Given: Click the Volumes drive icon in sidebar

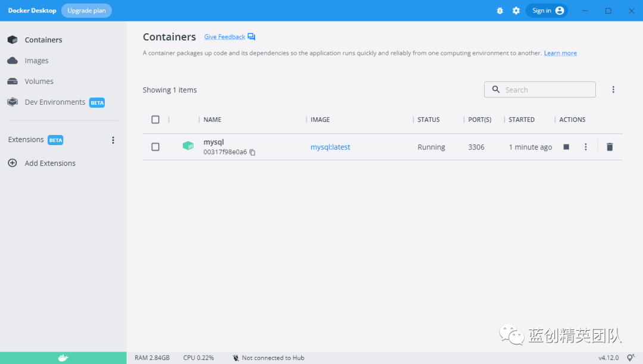Looking at the screenshot, I should coord(13,81).
